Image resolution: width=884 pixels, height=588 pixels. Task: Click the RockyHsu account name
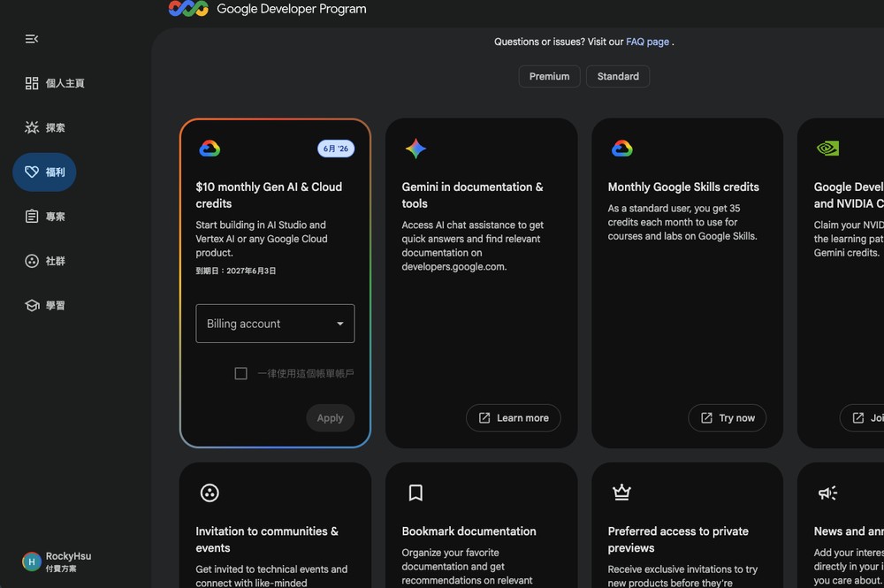68,556
